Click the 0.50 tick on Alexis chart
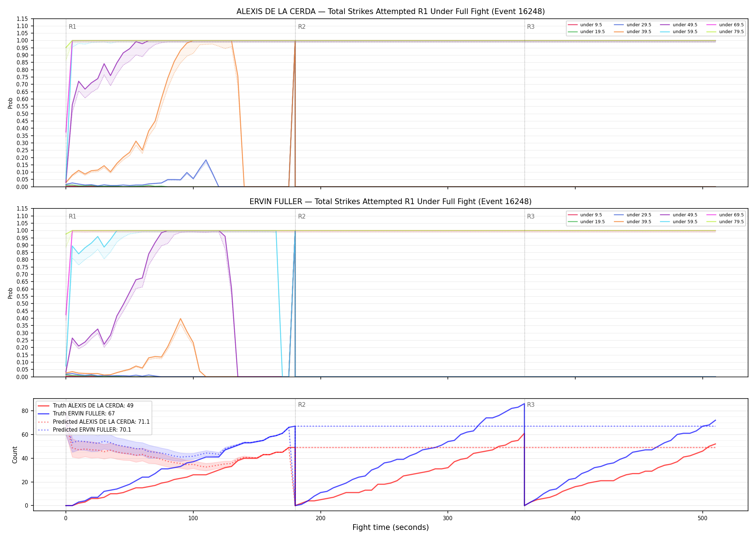Viewport: 756px width, 540px height. pos(22,114)
